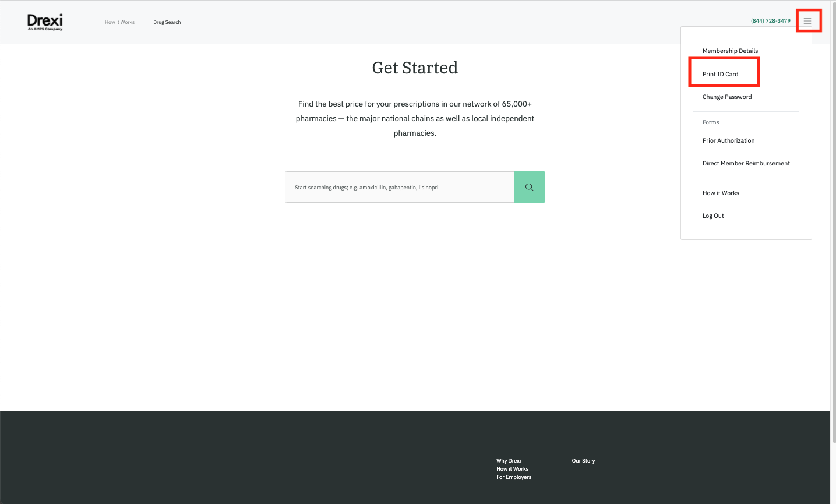836x504 pixels.
Task: Choose Change Password in the menu
Action: point(726,97)
